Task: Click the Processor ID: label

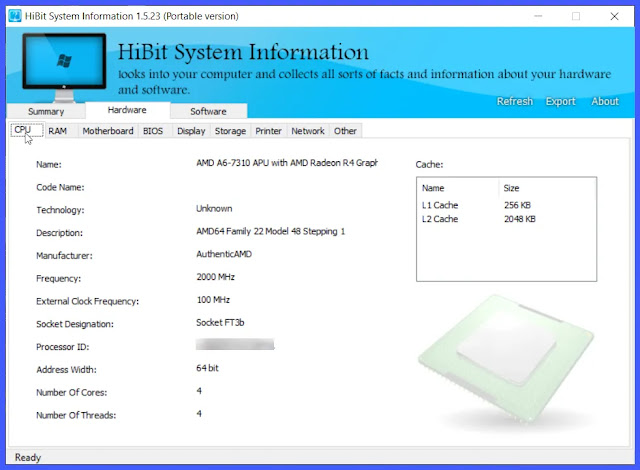Action: click(x=62, y=347)
